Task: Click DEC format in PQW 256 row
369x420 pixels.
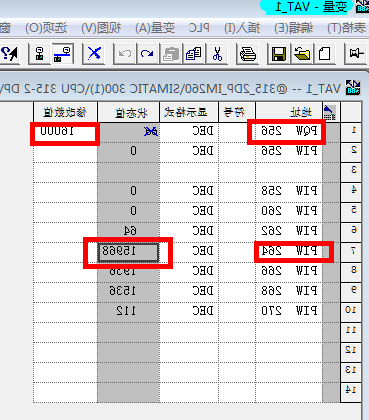Action: [189, 132]
